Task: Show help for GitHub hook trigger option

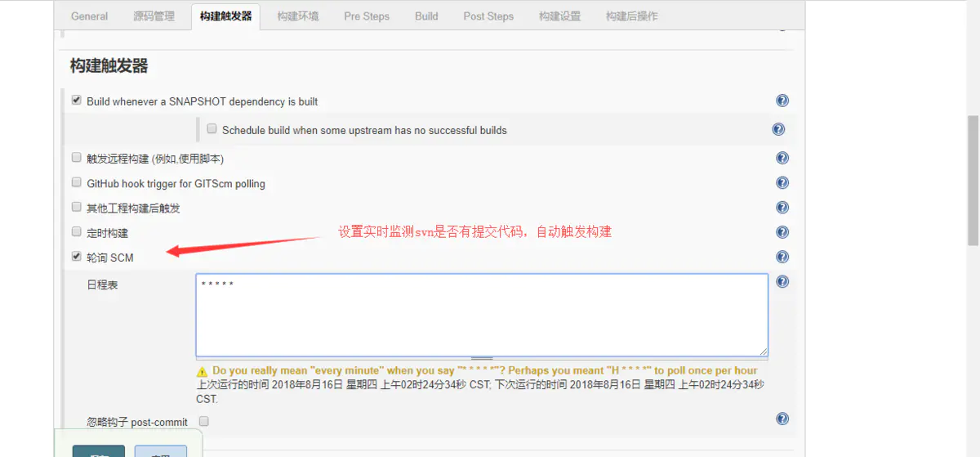Action: pyautogui.click(x=782, y=183)
